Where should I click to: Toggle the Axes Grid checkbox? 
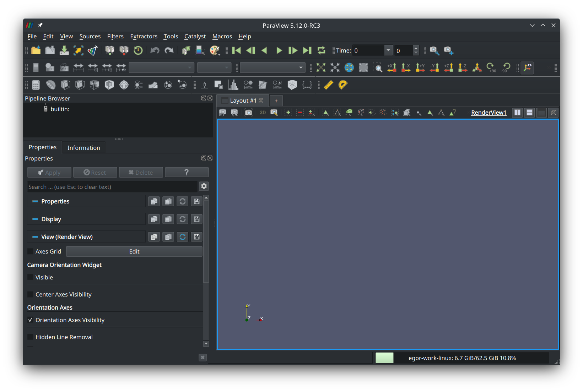[x=31, y=251]
